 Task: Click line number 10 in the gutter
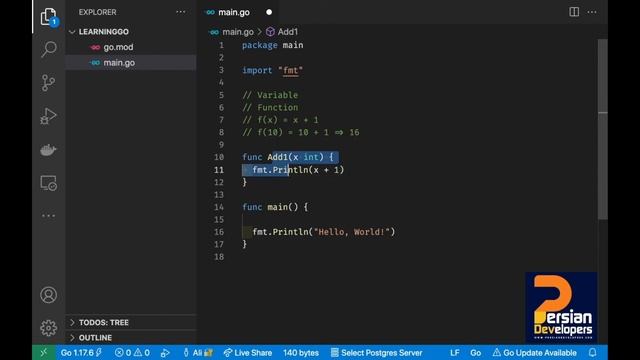click(219, 157)
